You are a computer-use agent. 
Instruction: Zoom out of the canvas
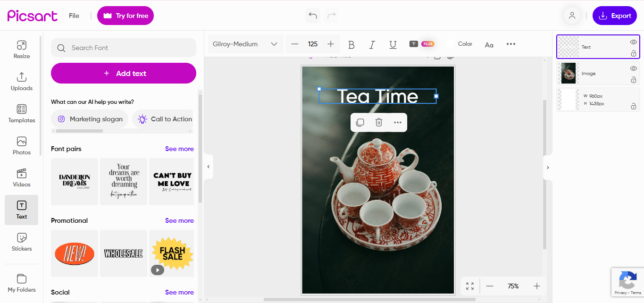(490, 286)
